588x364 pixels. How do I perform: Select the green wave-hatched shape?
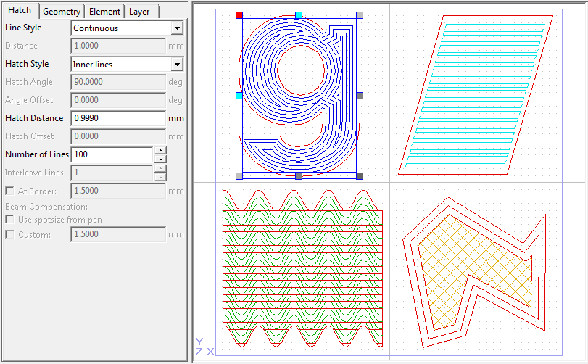point(302,268)
